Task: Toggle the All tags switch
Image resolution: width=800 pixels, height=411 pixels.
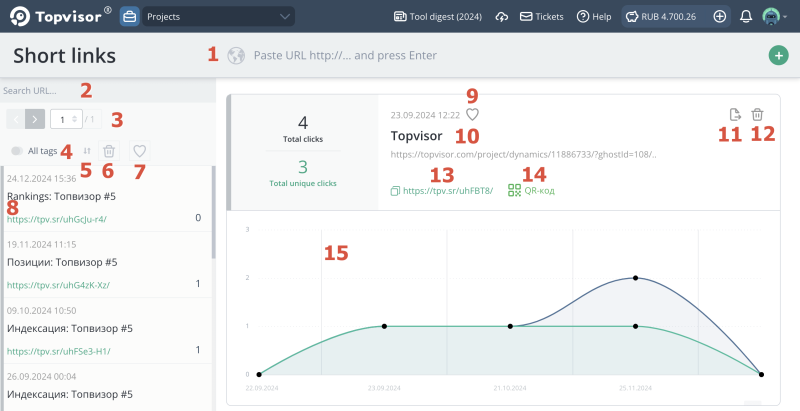Action: [18, 151]
